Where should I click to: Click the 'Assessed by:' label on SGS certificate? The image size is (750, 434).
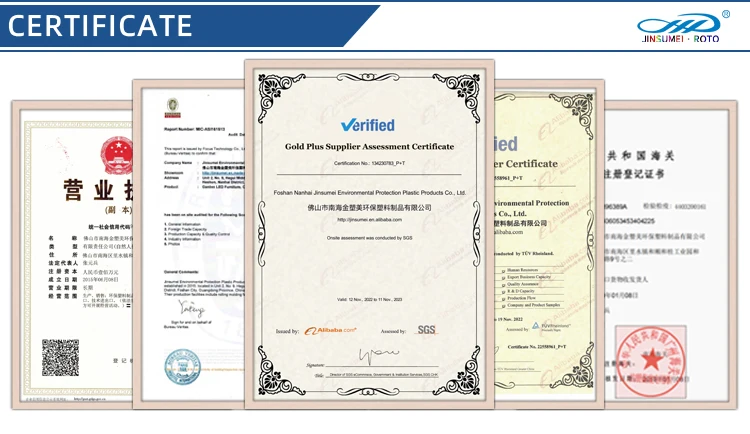[393, 331]
